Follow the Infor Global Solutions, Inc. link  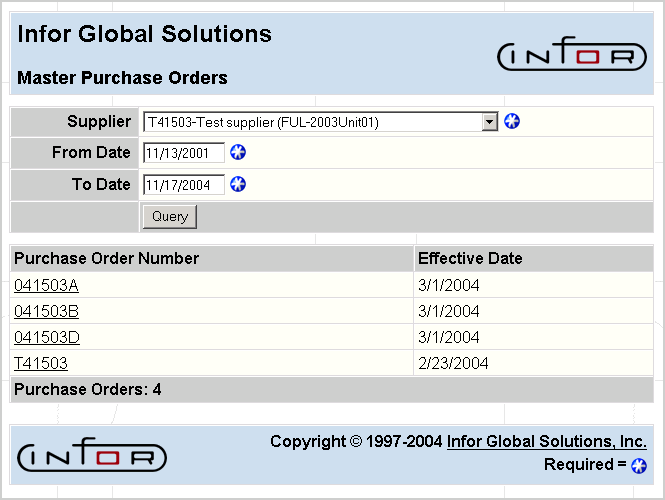click(546, 442)
